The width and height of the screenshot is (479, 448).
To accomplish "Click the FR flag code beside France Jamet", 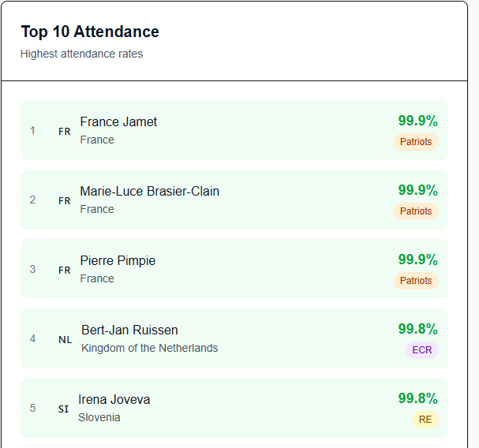I will point(65,132).
